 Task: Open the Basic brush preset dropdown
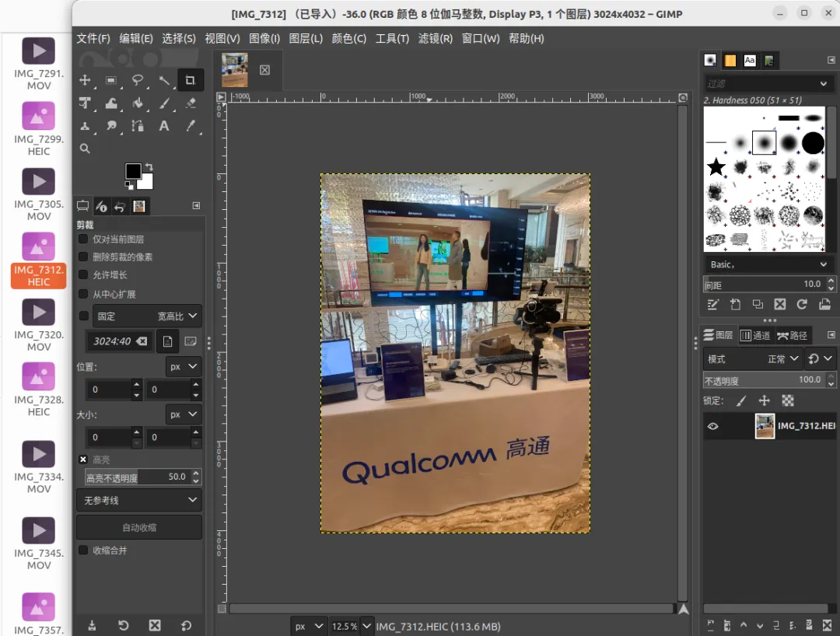pos(767,264)
